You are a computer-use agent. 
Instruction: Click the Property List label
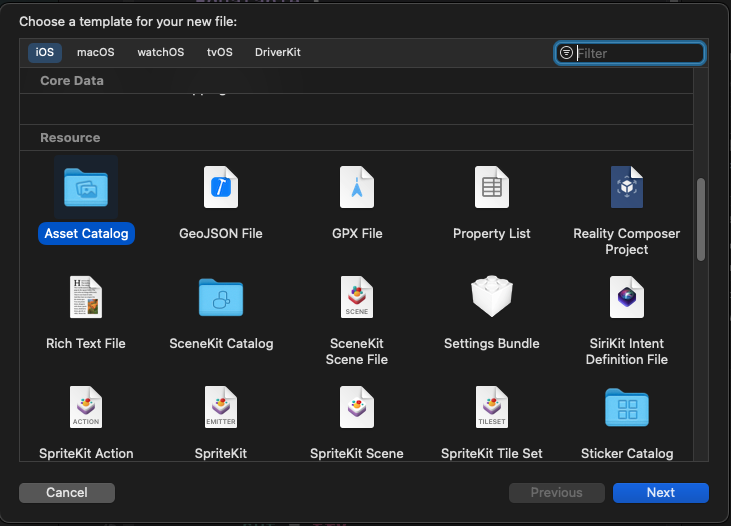click(x=492, y=233)
